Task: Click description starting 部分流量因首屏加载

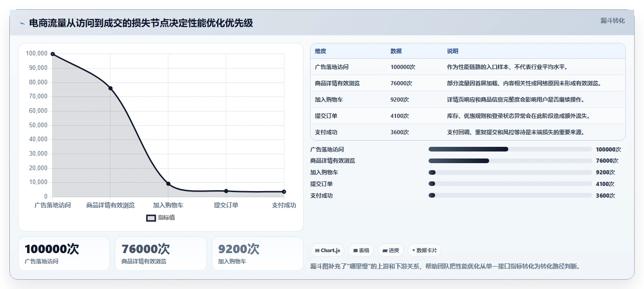Action: 525,83
